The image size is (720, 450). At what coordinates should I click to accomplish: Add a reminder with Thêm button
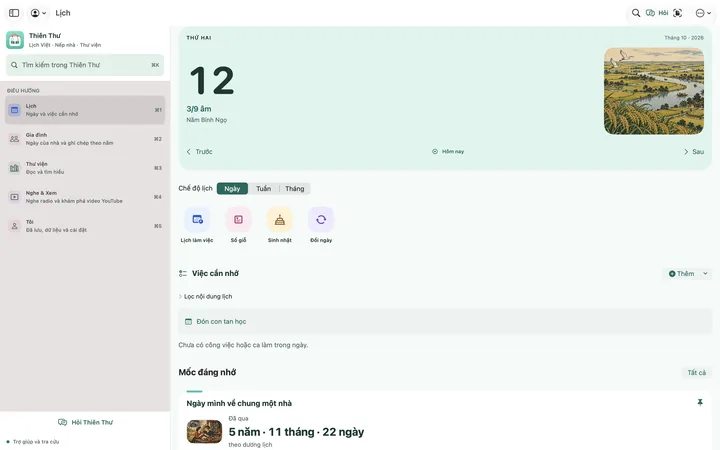(x=681, y=274)
